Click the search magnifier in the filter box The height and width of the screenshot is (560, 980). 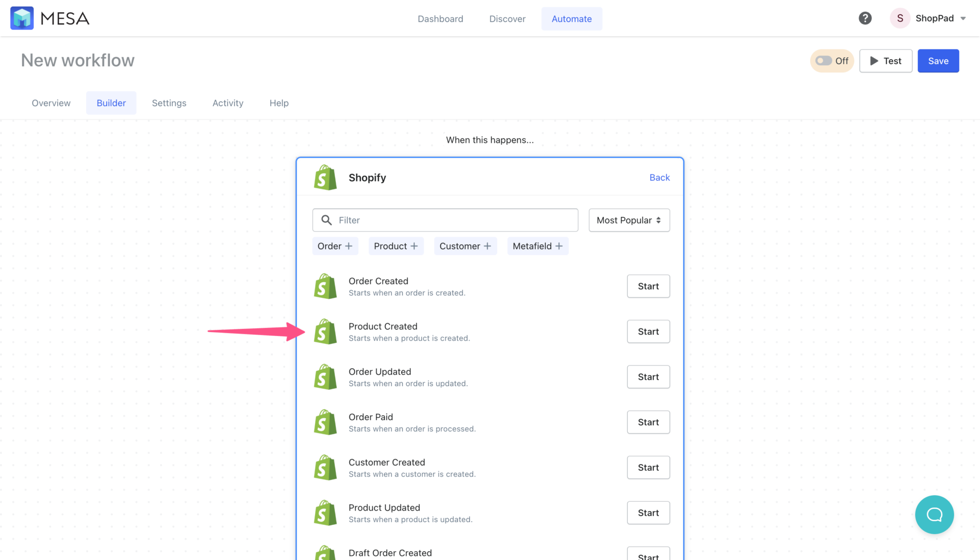[327, 220]
